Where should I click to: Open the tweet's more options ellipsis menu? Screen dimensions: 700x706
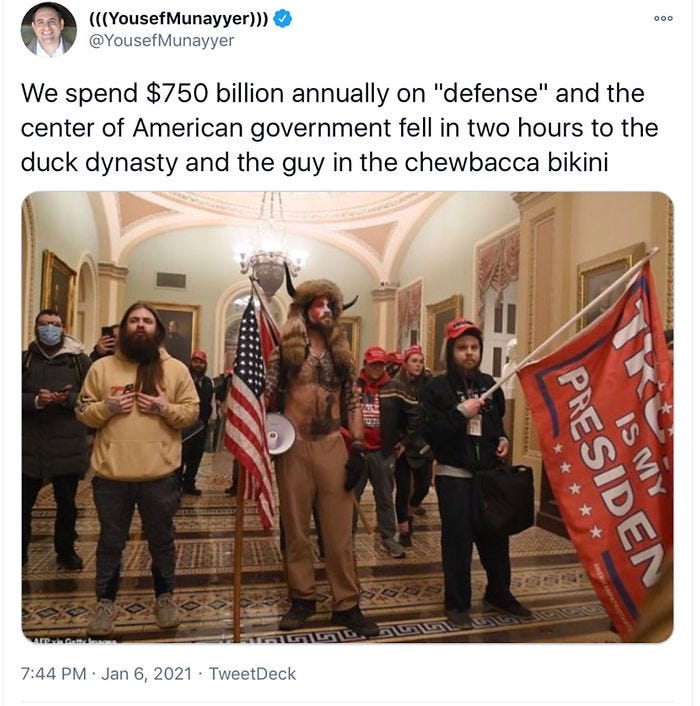click(664, 18)
